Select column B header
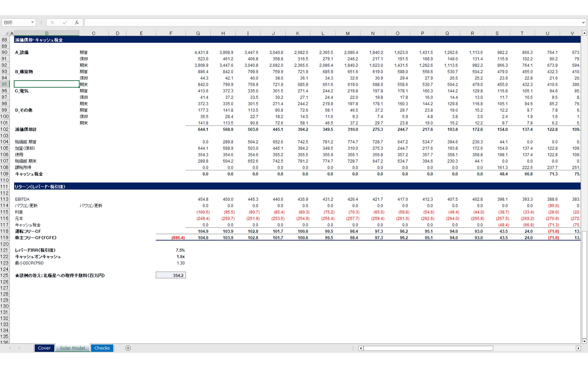The height and width of the screenshot is (368, 588). [47, 33]
